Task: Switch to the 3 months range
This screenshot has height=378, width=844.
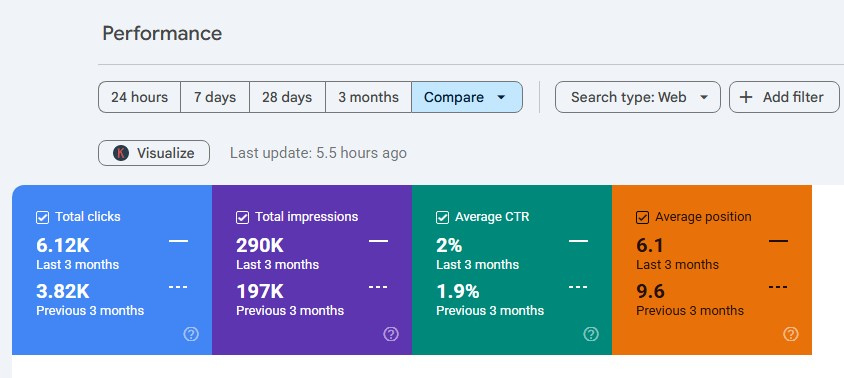Action: tap(368, 97)
